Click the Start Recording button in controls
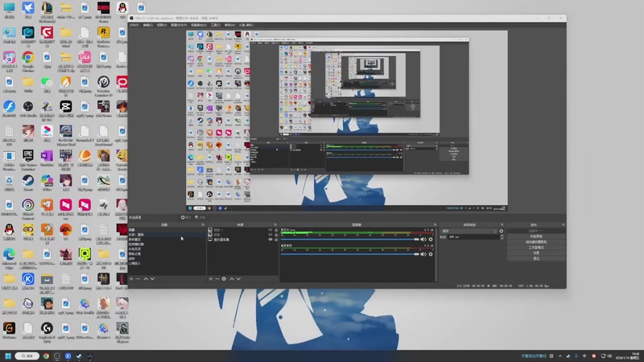Image resolution: width=644 pixels, height=362 pixels. coord(536,237)
